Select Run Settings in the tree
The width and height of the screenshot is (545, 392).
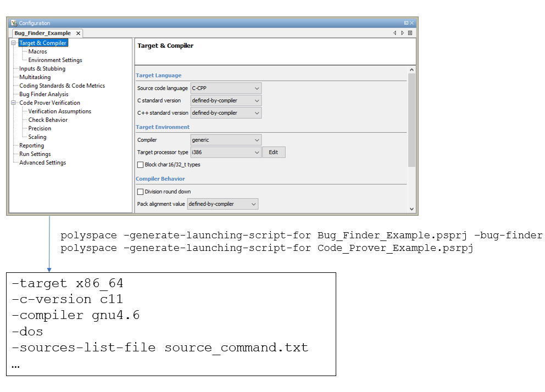point(35,154)
